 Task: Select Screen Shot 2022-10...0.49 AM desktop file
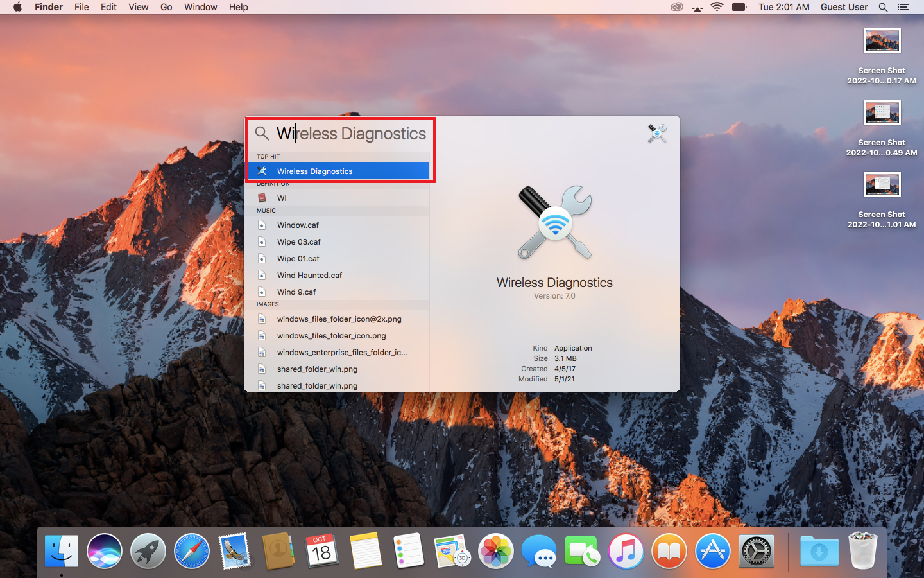coord(882,128)
